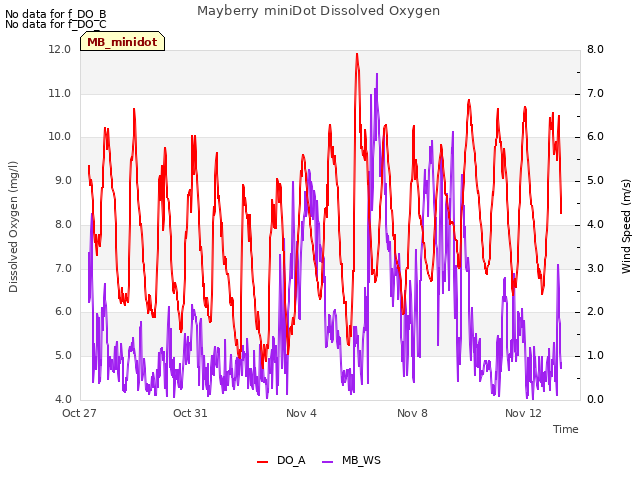640x480 pixels.
Task: Click the 4.0 left axis value
Action: pyautogui.click(x=63, y=399)
